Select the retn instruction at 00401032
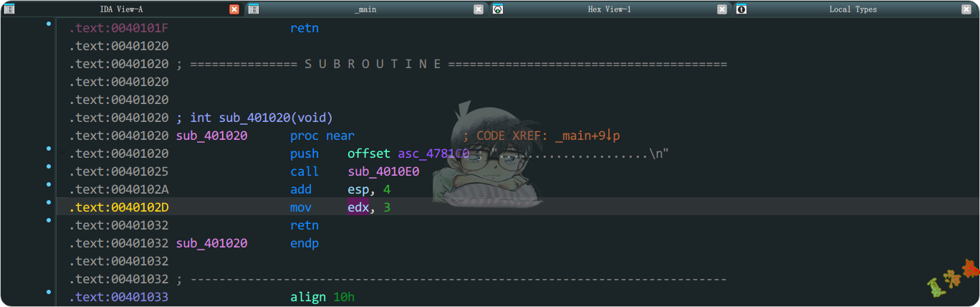Viewport: 980px width, 307px height. (304, 225)
